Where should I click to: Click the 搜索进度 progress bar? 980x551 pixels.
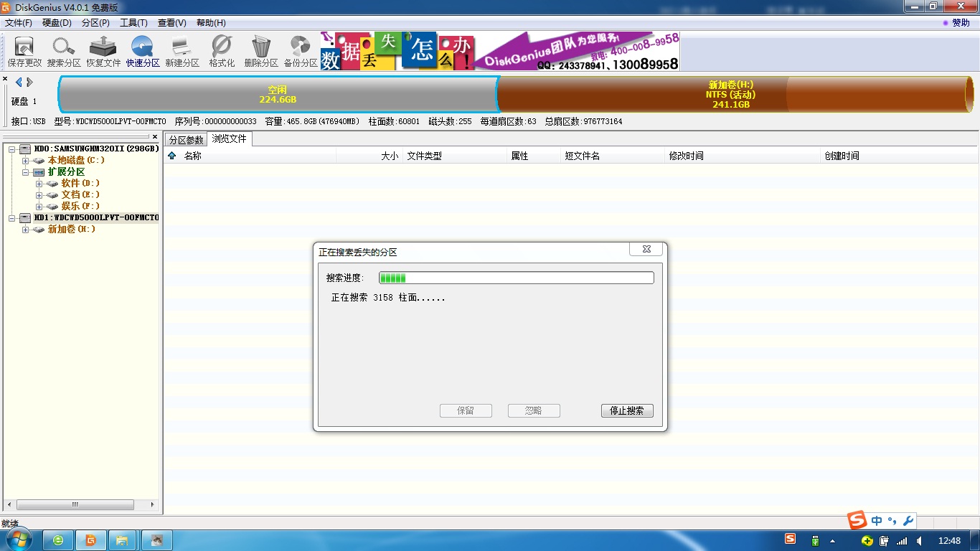pyautogui.click(x=517, y=278)
